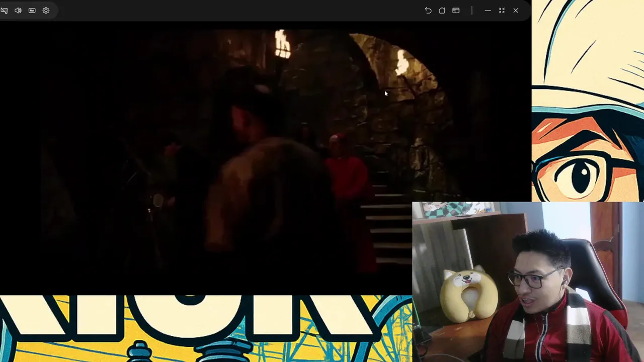Mute audio with the speaker icon
This screenshot has height=362, width=644.
pos(18,11)
